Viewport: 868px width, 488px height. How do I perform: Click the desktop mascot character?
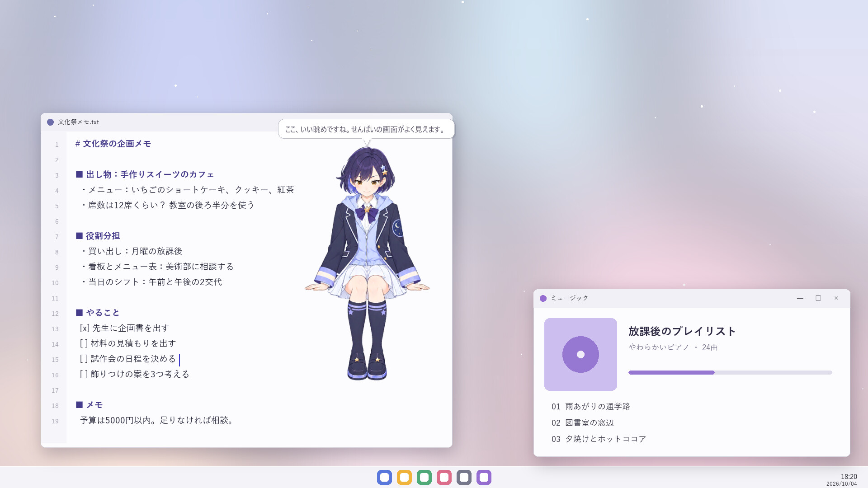(367, 263)
